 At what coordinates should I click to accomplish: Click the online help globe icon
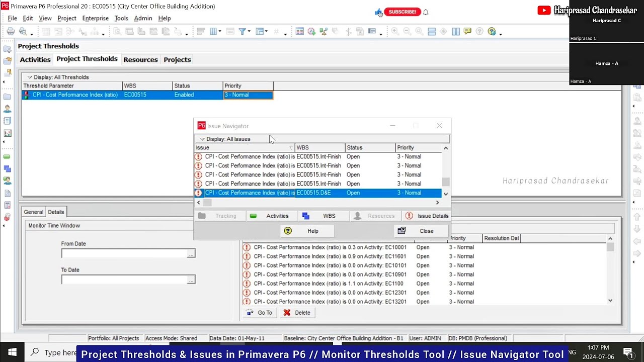492,31
